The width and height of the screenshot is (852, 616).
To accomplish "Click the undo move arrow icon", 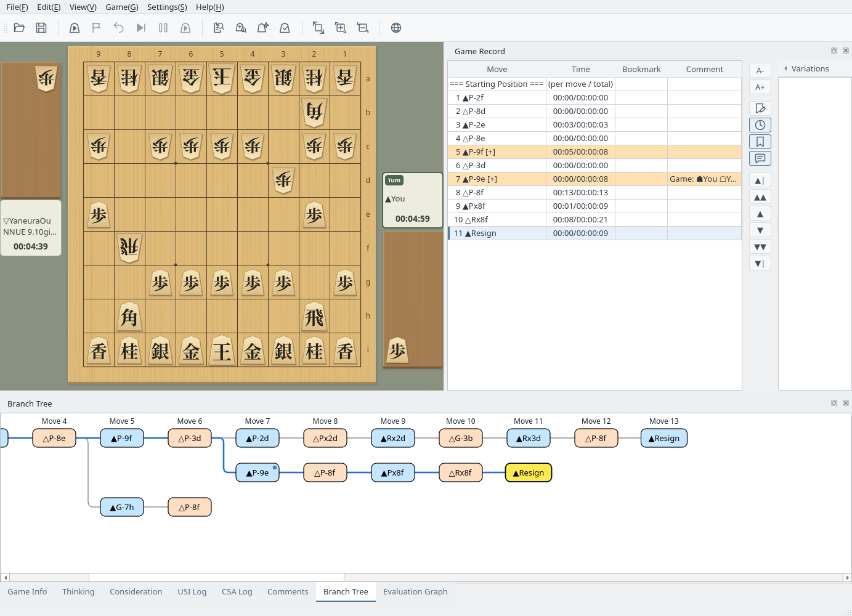I will coord(119,28).
